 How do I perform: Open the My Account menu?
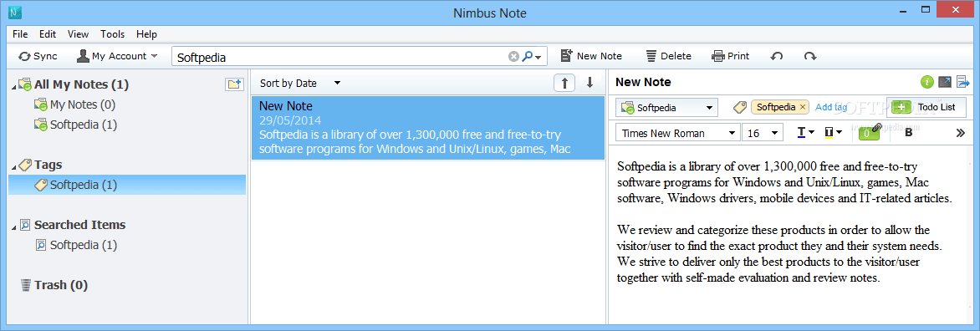coord(118,56)
